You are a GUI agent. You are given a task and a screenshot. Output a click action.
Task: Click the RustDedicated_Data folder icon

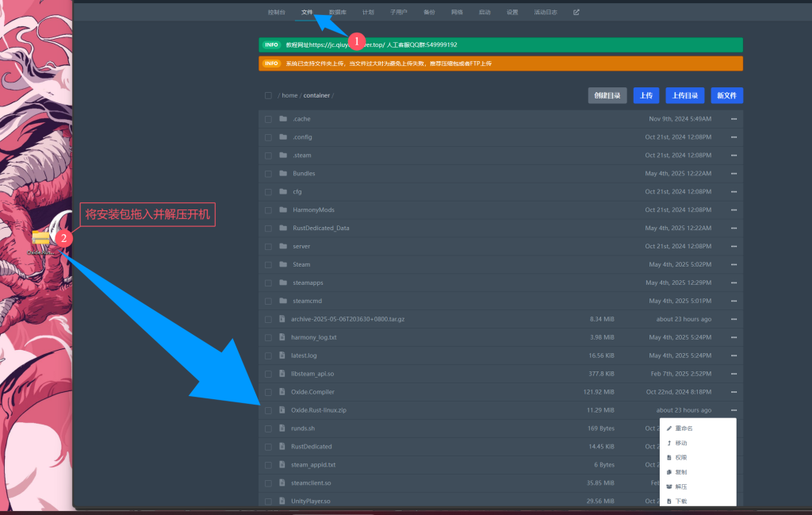(282, 228)
